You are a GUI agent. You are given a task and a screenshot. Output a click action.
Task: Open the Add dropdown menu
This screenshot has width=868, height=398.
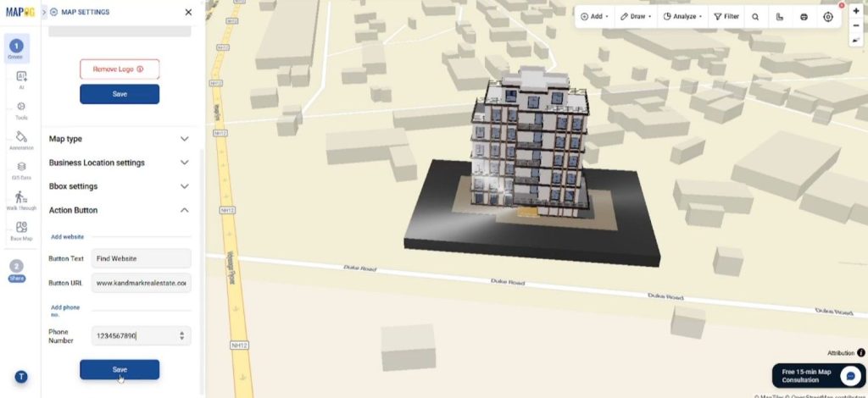pos(594,17)
